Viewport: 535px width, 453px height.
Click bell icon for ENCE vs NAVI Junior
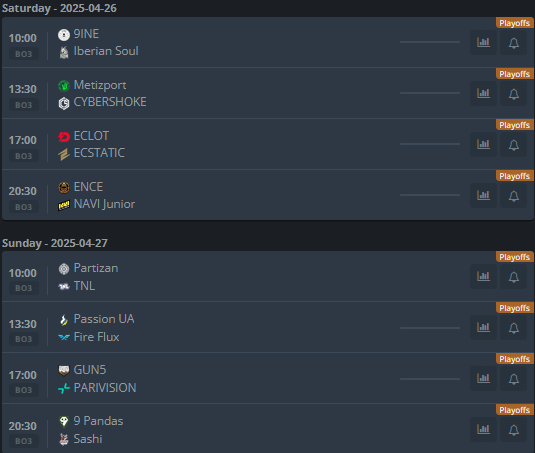(514, 195)
